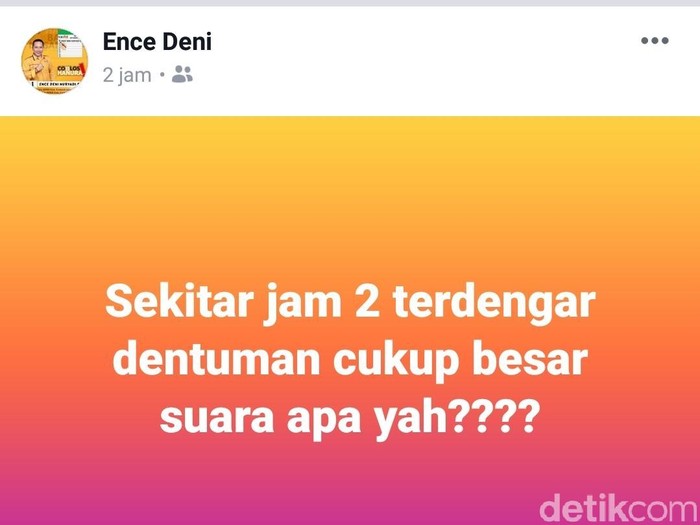This screenshot has height=525, width=700.
Task: Open Ence Deni's circular profile picture
Action: pyautogui.click(x=54, y=61)
